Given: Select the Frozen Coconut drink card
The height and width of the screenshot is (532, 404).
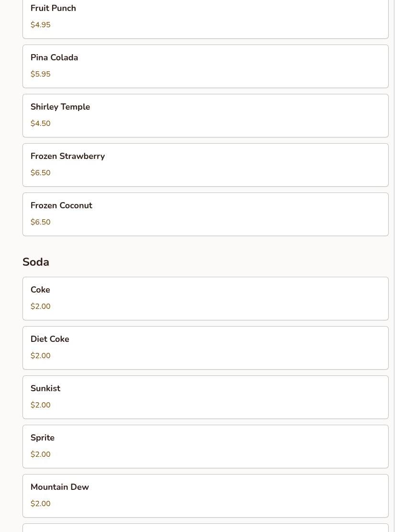Looking at the screenshot, I should point(205,214).
